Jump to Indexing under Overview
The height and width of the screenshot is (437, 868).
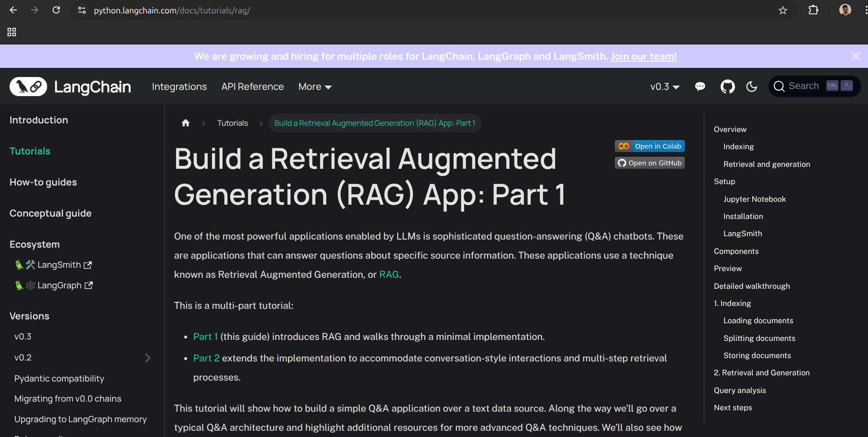(x=739, y=146)
